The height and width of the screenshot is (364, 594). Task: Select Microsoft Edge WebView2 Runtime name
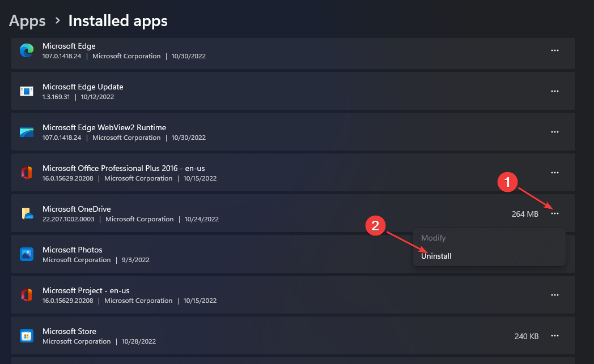click(104, 127)
